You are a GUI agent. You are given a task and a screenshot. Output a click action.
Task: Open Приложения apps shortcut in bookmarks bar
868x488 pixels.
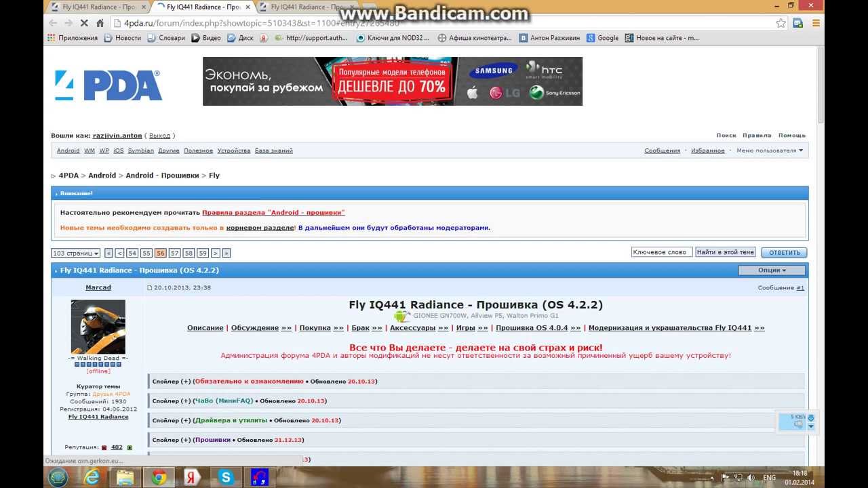[73, 38]
